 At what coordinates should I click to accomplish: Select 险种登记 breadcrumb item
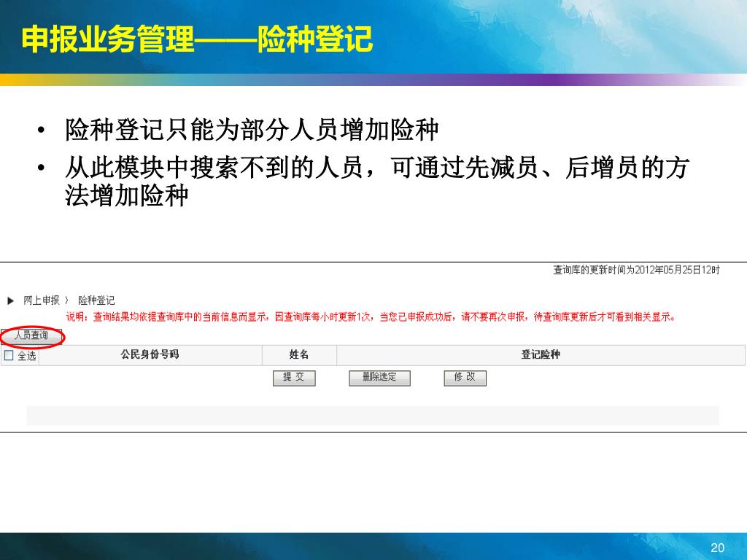point(96,300)
